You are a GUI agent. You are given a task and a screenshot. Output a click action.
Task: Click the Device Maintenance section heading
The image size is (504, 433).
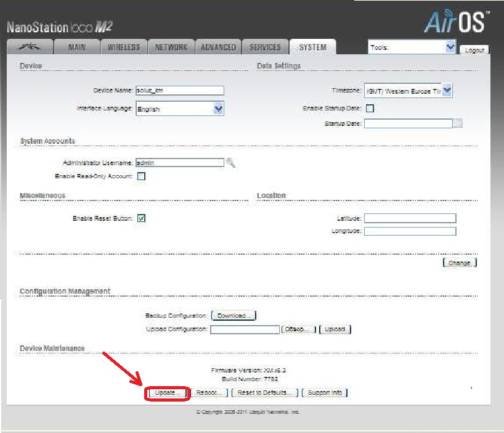52,348
